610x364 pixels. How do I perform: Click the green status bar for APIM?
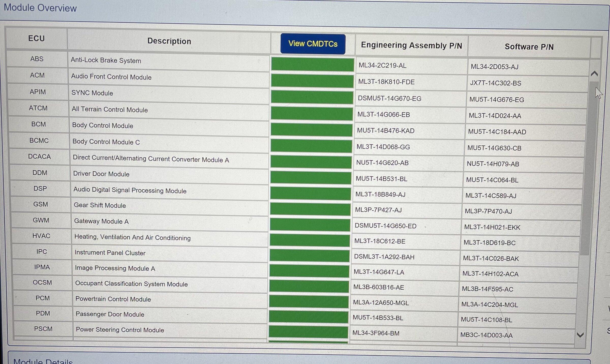[x=312, y=98]
